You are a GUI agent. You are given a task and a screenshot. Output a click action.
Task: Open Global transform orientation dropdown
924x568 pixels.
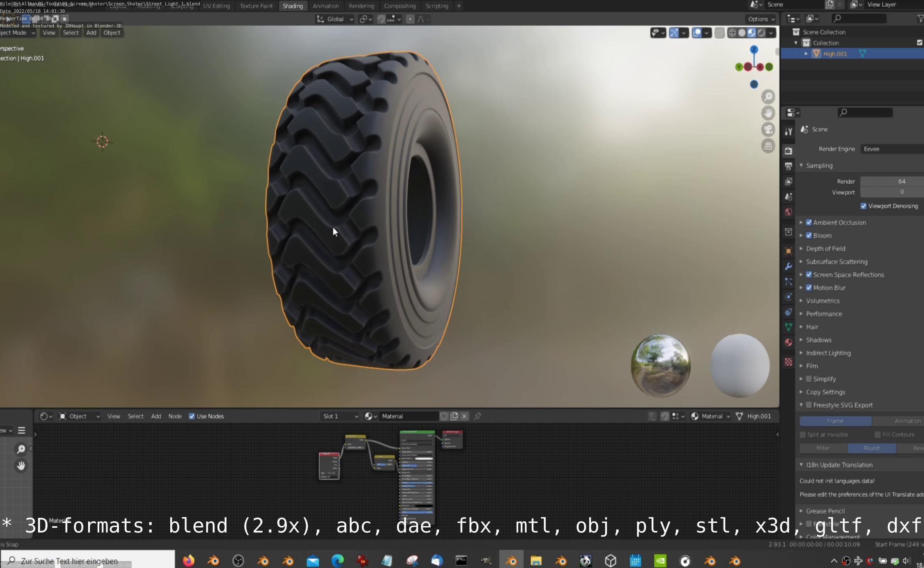click(335, 19)
